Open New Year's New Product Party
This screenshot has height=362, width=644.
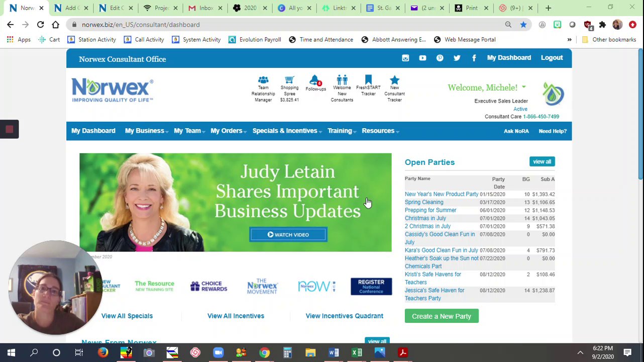(442, 194)
